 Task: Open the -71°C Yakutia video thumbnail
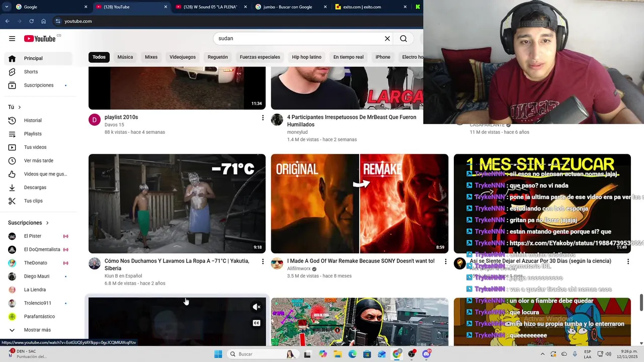177,204
